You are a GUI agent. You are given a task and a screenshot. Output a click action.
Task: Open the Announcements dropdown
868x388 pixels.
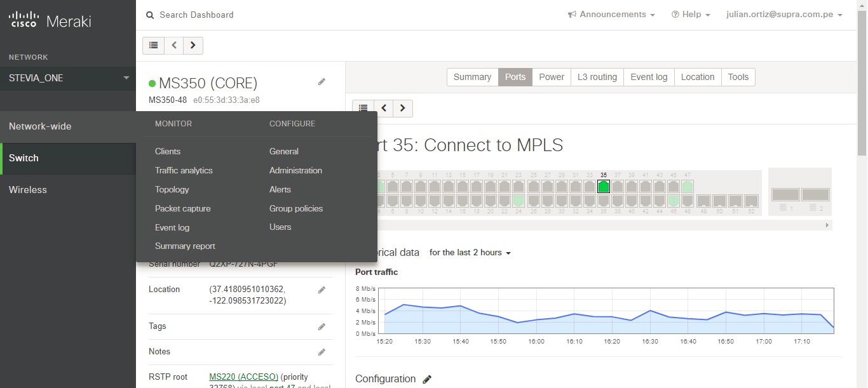coord(611,14)
